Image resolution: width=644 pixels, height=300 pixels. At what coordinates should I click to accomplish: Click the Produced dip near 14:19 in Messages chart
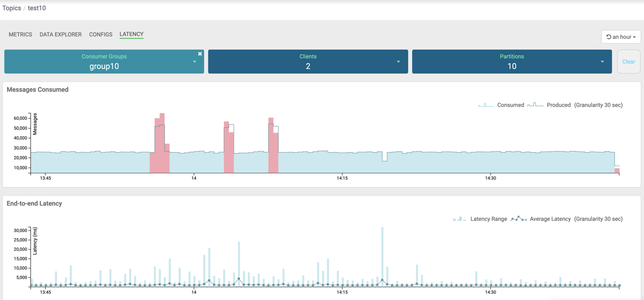click(384, 157)
